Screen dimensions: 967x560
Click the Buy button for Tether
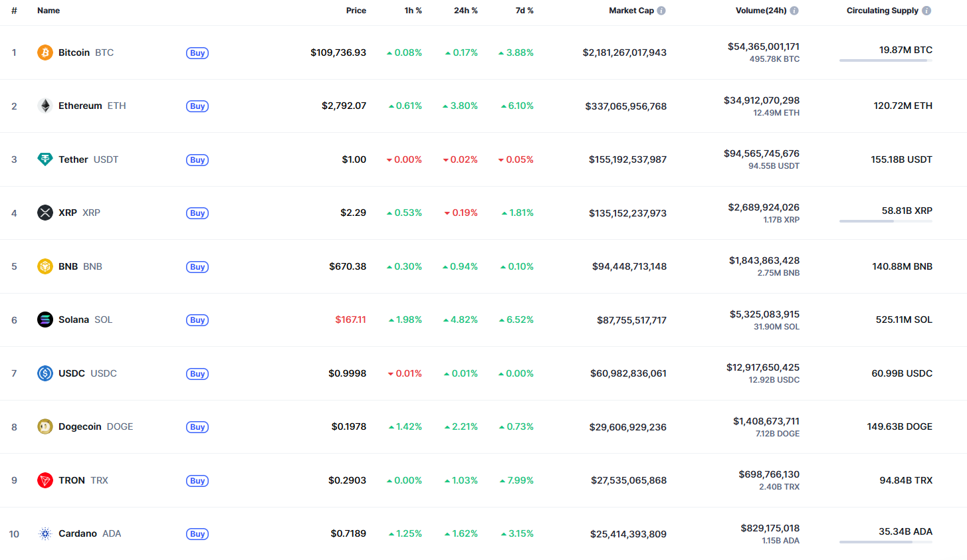197,160
